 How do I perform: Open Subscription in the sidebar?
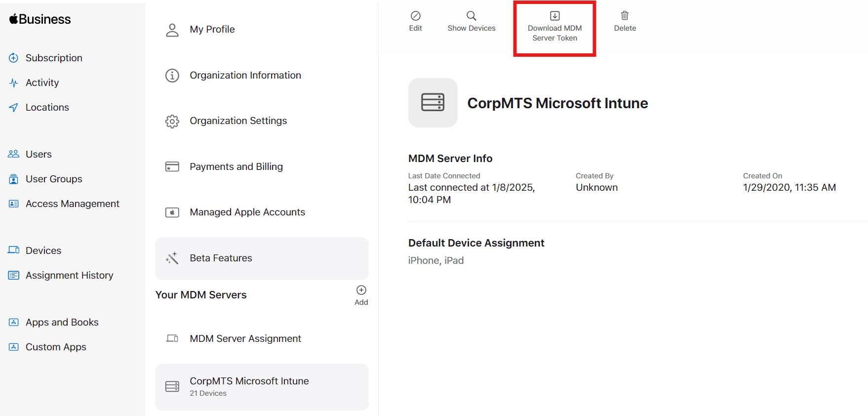point(54,58)
